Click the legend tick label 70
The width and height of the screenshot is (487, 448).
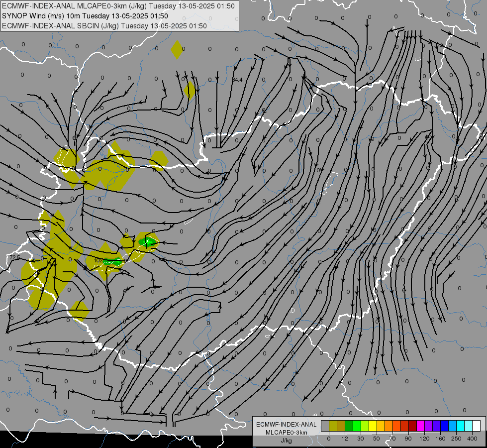(392, 439)
